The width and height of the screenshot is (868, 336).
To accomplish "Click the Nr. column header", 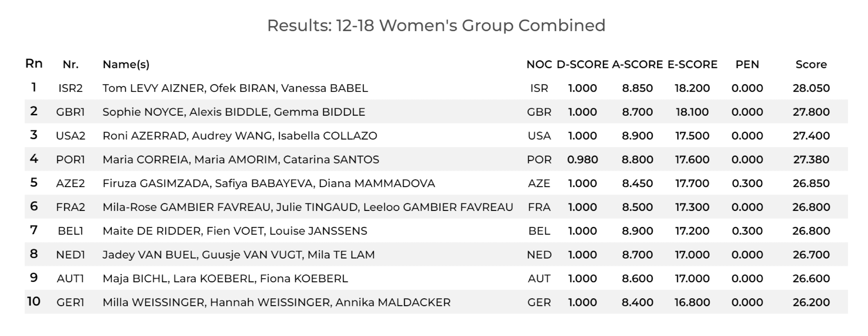I will tap(71, 64).
